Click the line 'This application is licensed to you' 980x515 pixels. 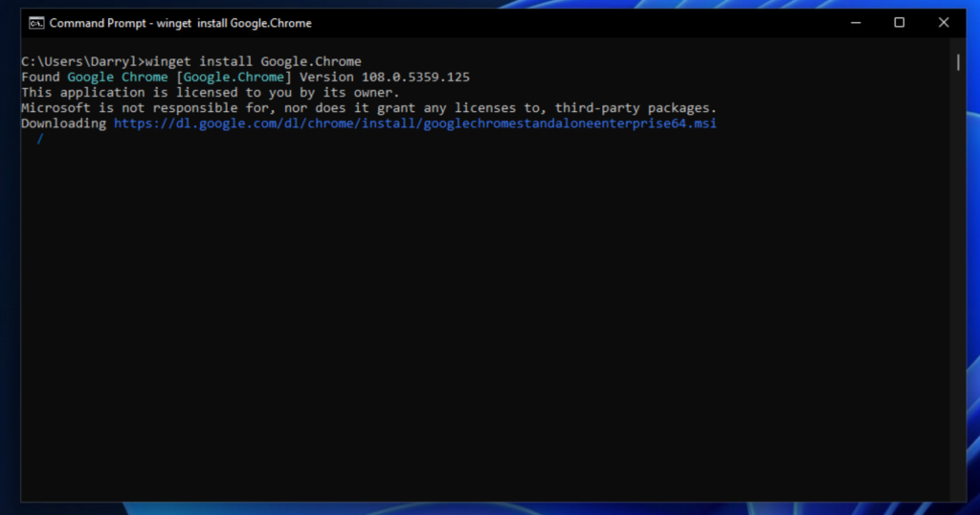(210, 93)
